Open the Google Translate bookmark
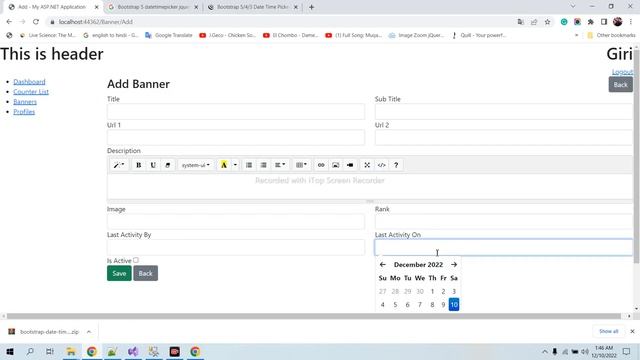 (x=169, y=36)
